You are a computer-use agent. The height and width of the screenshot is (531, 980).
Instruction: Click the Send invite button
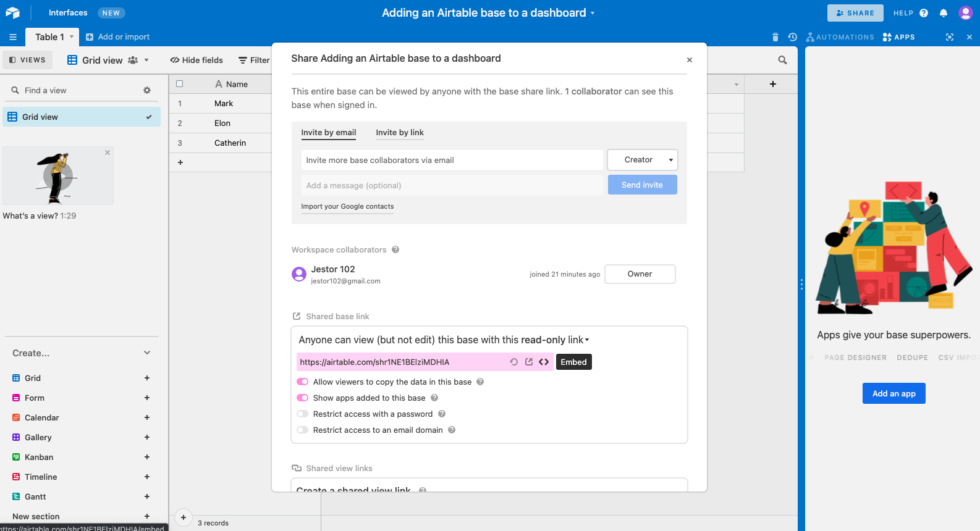coord(642,185)
